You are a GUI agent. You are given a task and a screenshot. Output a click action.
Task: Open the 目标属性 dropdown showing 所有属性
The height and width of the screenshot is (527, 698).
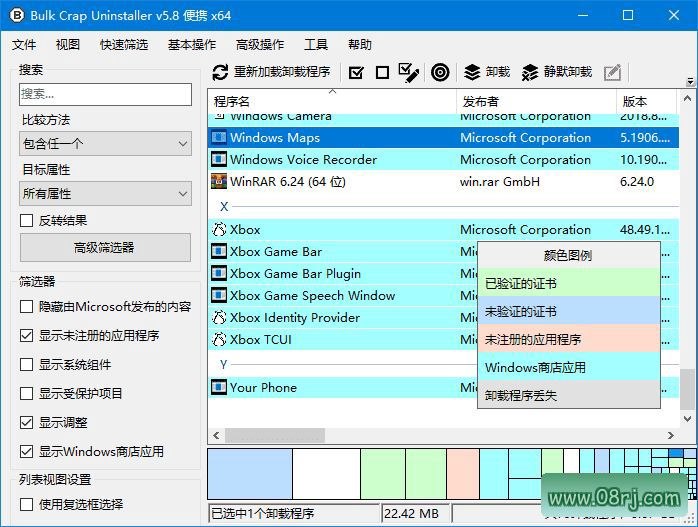click(106, 193)
